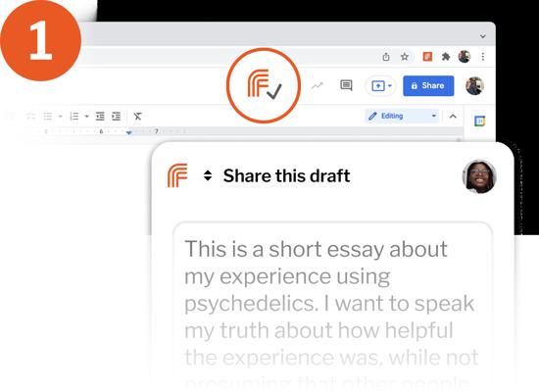Click the blue Share button

coord(428,85)
